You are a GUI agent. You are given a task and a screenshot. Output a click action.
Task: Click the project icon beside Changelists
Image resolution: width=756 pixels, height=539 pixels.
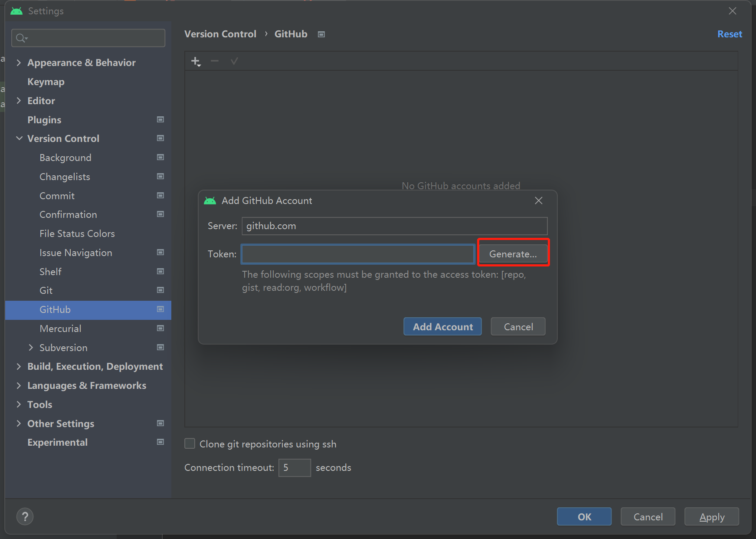[160, 177]
